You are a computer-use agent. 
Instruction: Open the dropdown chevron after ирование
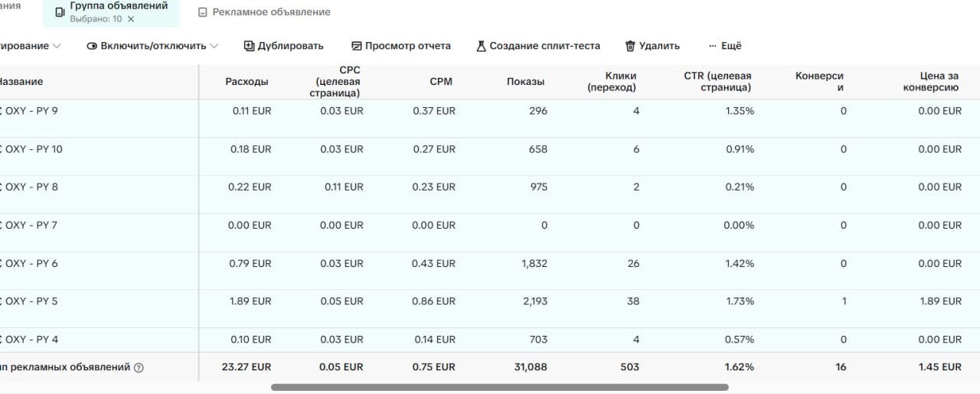(x=56, y=46)
